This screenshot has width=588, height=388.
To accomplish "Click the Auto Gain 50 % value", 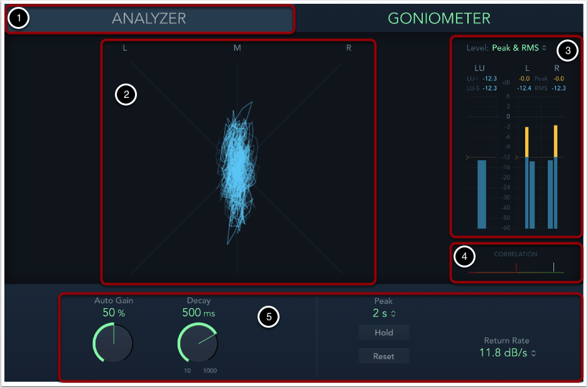I will coord(114,313).
